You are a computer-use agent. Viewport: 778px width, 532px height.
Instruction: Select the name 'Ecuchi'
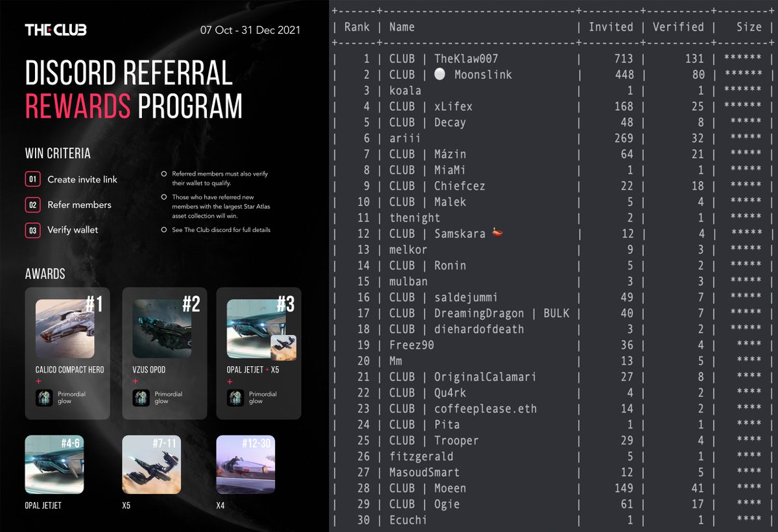408,520
